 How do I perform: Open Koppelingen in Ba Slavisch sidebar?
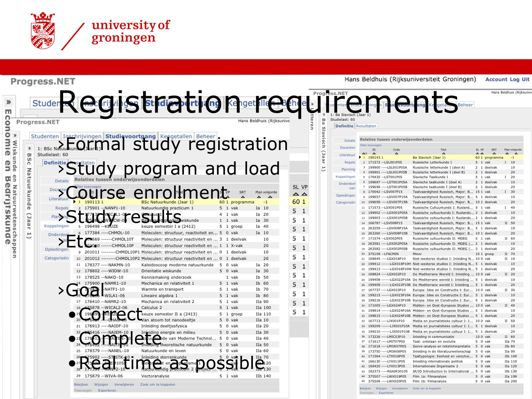coord(345,177)
